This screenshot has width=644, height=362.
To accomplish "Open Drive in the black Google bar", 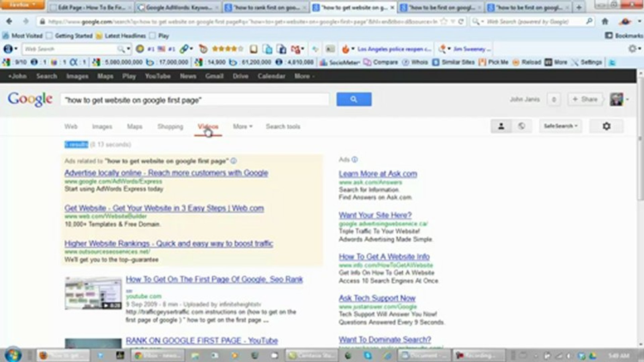I will (240, 76).
